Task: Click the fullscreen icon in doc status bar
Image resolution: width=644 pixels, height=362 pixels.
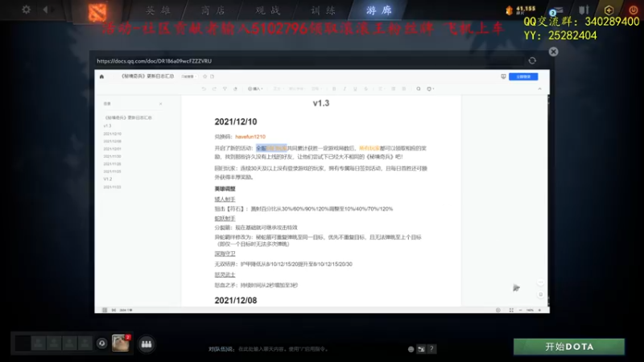Action: click(511, 311)
